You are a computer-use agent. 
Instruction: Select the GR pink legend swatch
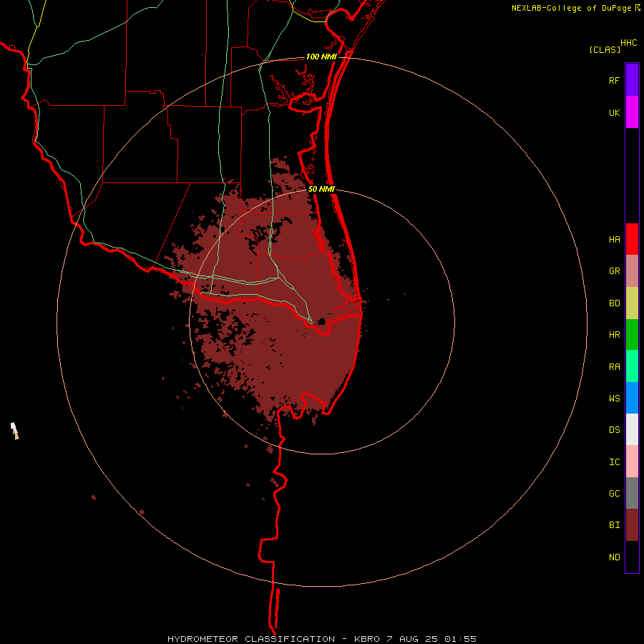click(x=632, y=271)
